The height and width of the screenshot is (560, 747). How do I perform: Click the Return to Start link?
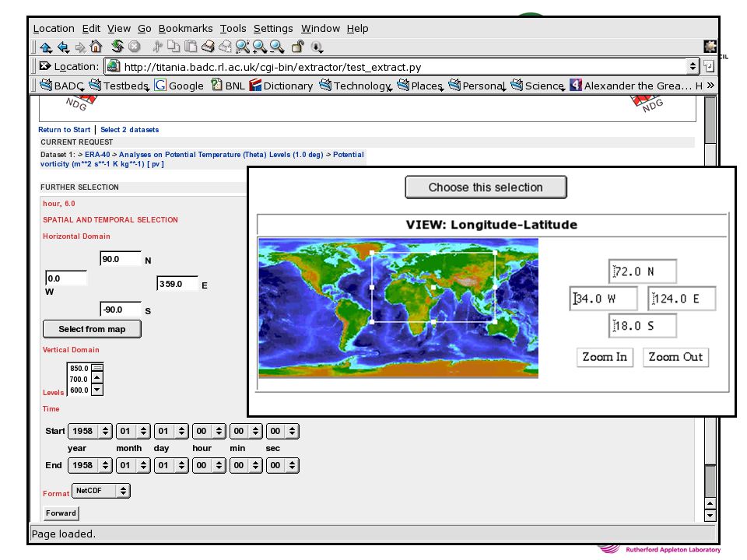(65, 130)
